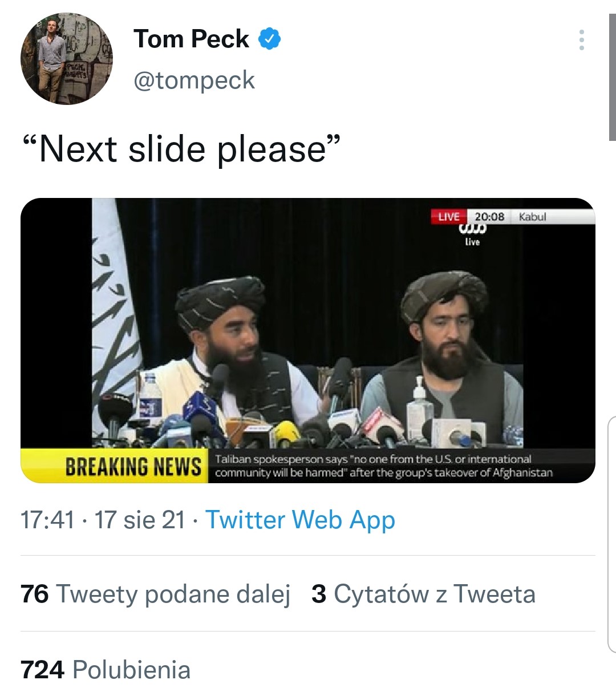
Task: View the 3 Cytatów z Tweeta
Action: (423, 594)
